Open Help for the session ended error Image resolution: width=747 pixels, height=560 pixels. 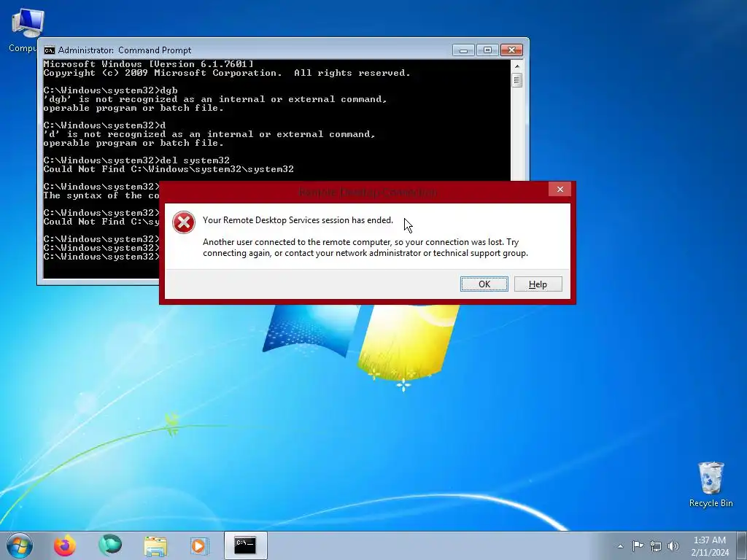click(x=538, y=284)
